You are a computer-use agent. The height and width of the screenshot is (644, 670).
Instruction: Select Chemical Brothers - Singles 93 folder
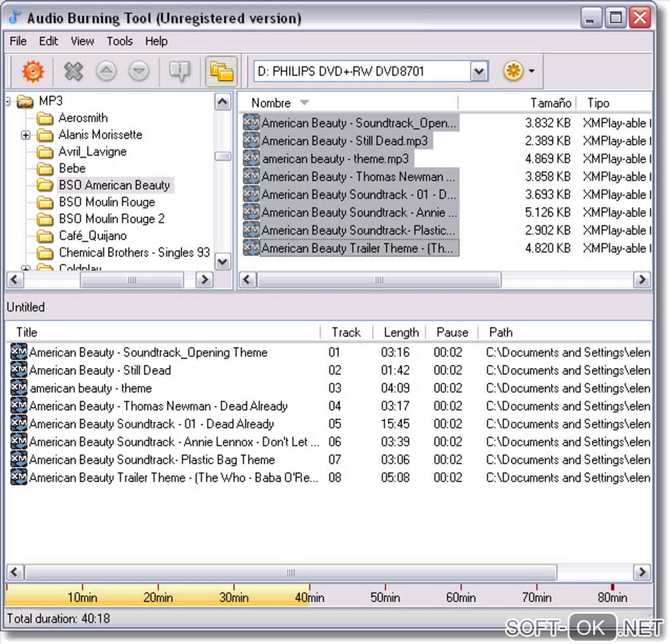[x=134, y=252]
